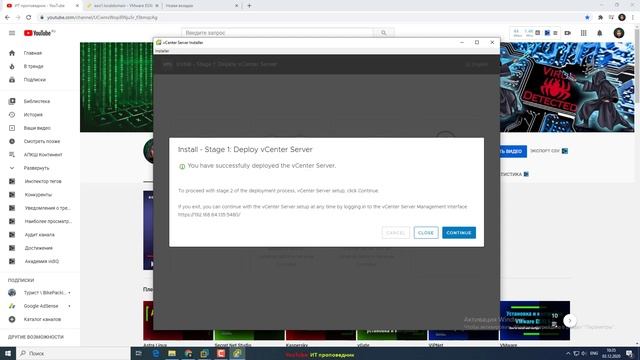
Task: Click CONTINUE in the vCenter installer dialog
Action: [x=459, y=233]
